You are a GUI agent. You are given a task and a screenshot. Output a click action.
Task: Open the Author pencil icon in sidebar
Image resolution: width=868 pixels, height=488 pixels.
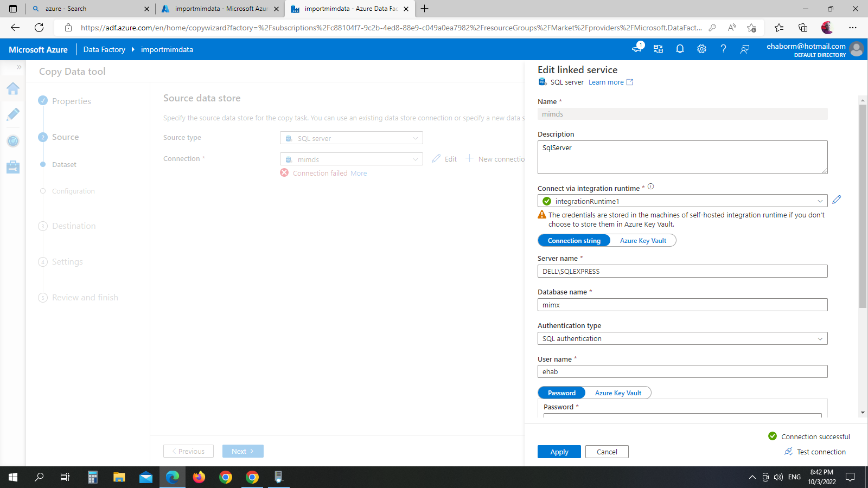13,114
